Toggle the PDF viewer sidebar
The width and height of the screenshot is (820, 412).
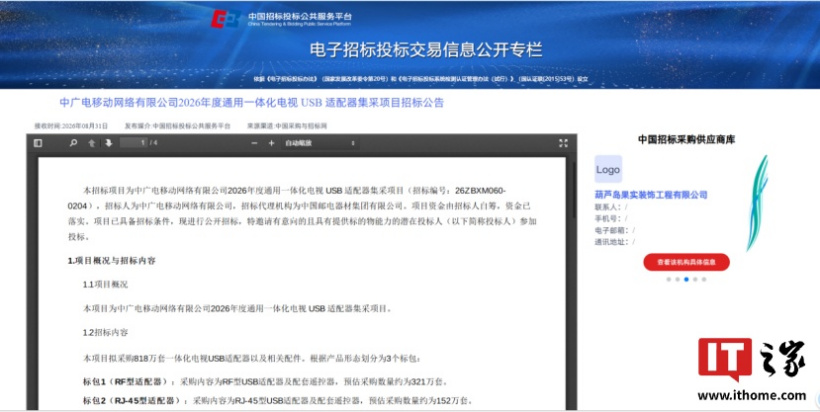[x=38, y=143]
